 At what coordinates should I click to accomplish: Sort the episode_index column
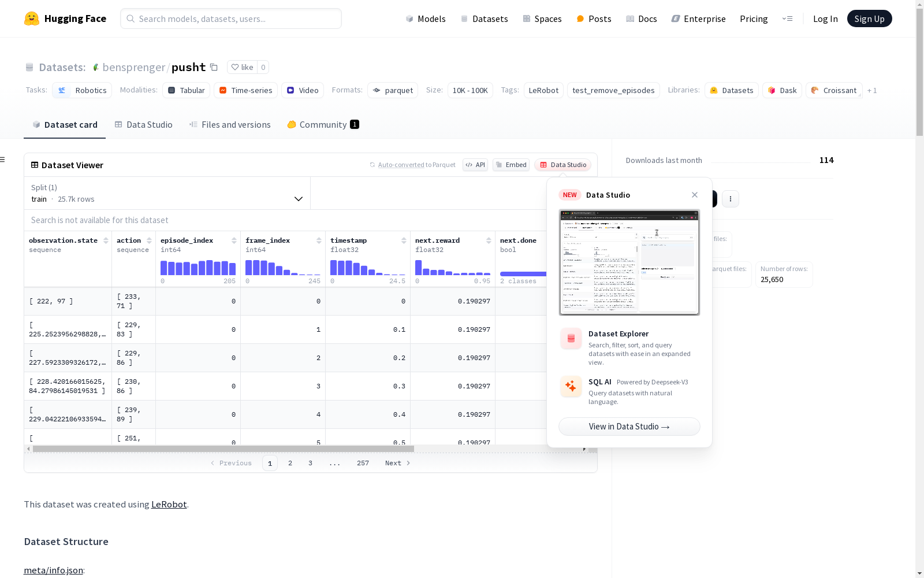tap(234, 240)
